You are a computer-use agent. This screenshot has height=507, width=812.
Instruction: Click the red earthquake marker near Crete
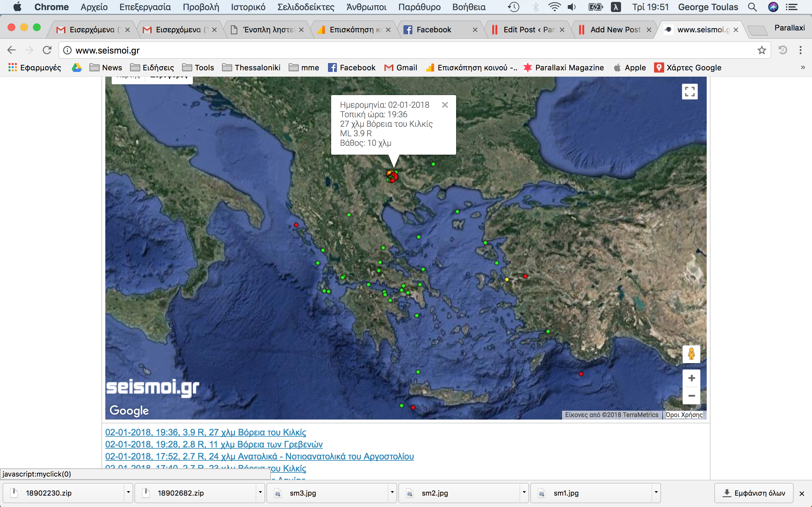tap(413, 408)
